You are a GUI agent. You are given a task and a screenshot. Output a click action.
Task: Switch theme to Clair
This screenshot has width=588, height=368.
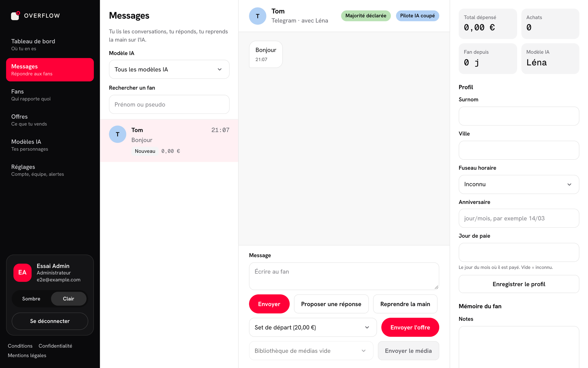68,298
